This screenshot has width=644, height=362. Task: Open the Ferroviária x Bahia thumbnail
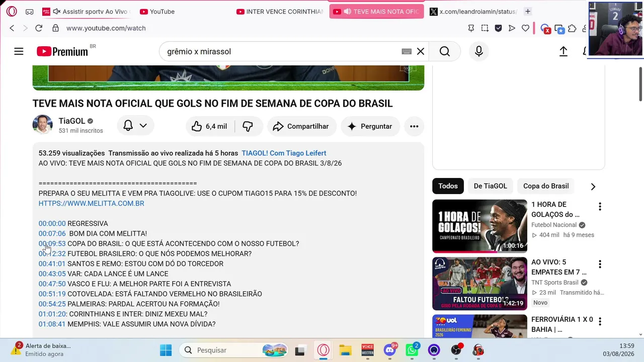tap(479, 326)
